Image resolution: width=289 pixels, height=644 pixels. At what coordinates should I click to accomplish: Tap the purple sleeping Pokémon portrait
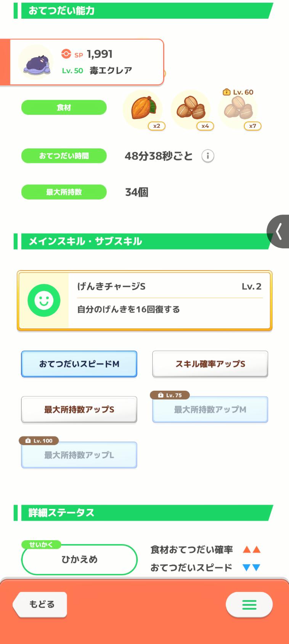[x=36, y=62]
